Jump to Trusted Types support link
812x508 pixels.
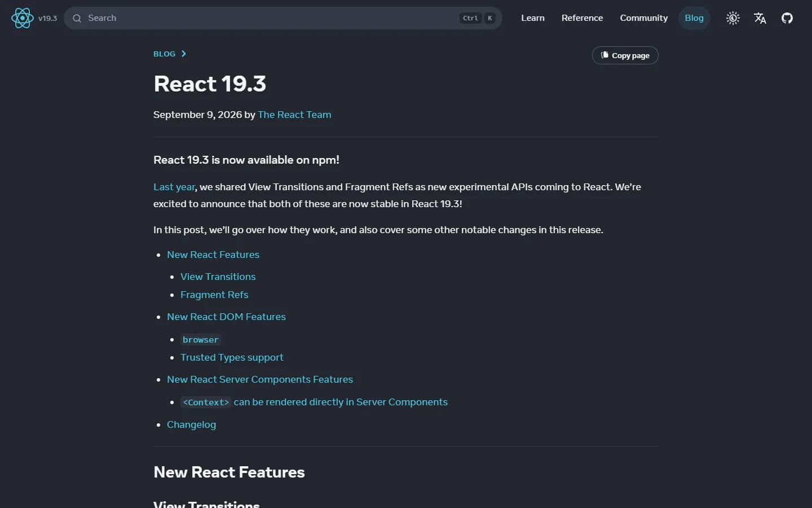click(232, 357)
